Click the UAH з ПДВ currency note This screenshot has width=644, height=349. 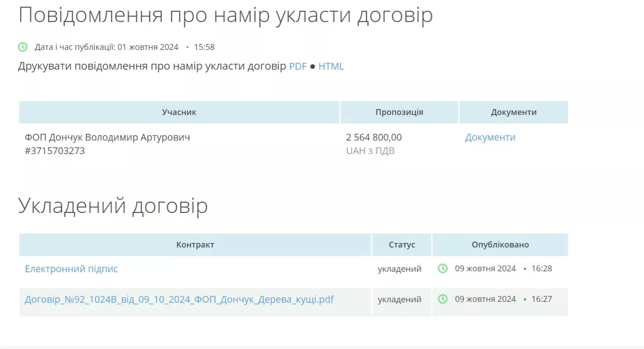[x=370, y=151]
